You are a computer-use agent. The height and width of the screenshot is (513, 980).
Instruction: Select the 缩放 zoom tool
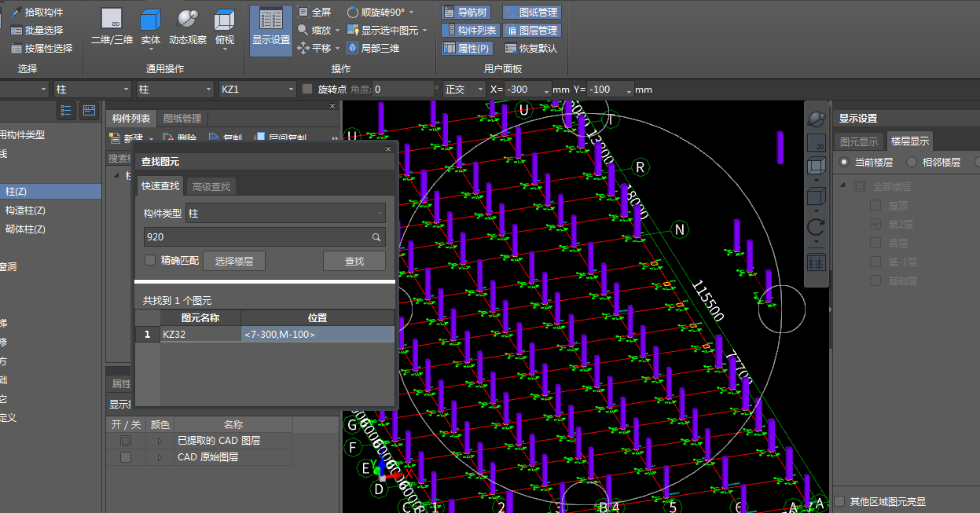314,30
